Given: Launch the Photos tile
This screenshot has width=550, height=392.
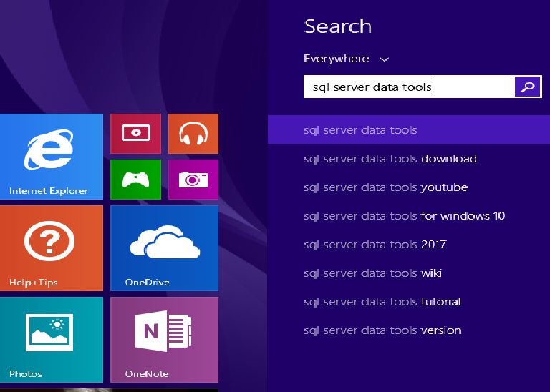Looking at the screenshot, I should point(52,340).
